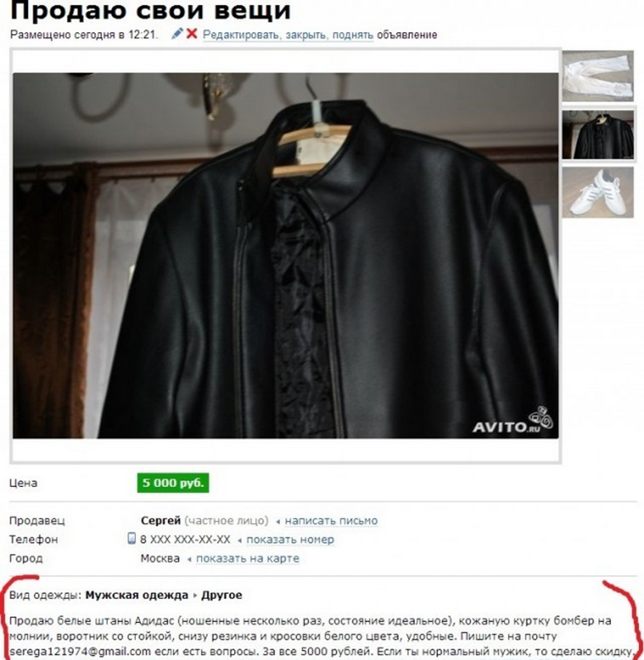
Task: Open the «Другое» subcategory breadcrumb
Action: pyautogui.click(x=222, y=595)
